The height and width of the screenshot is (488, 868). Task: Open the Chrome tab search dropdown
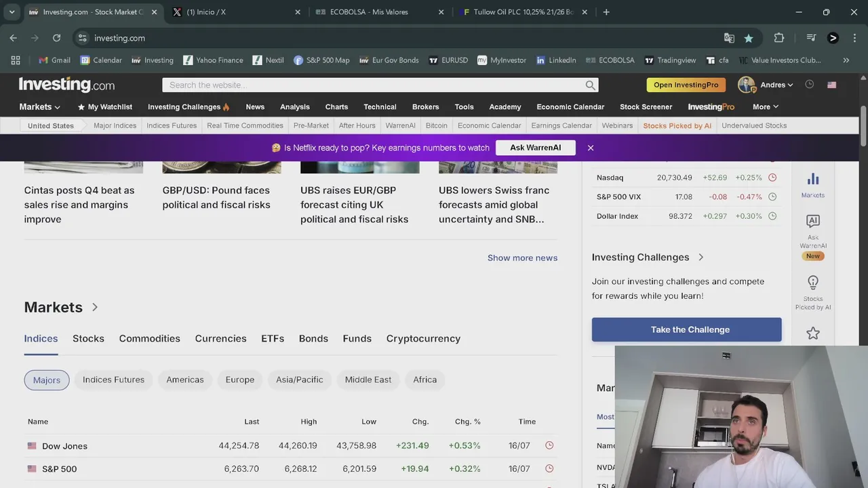coord(12,12)
